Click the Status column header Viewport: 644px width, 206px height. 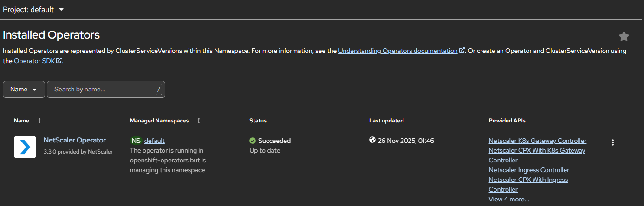258,121
